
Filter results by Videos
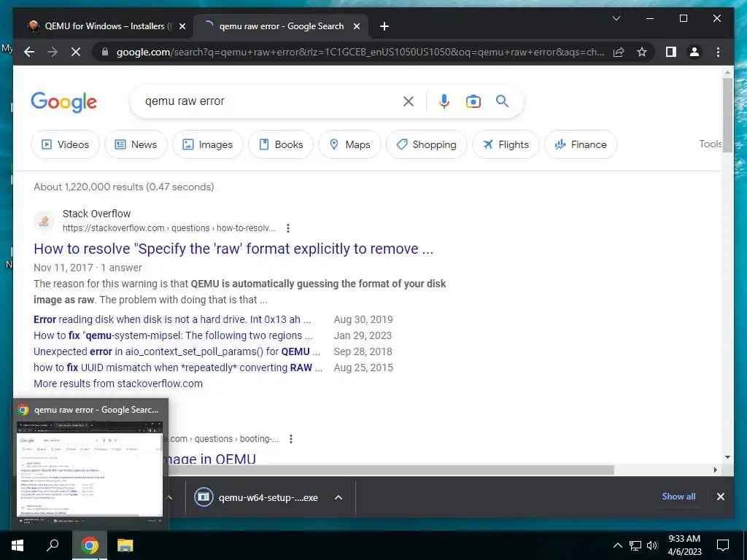tap(65, 144)
